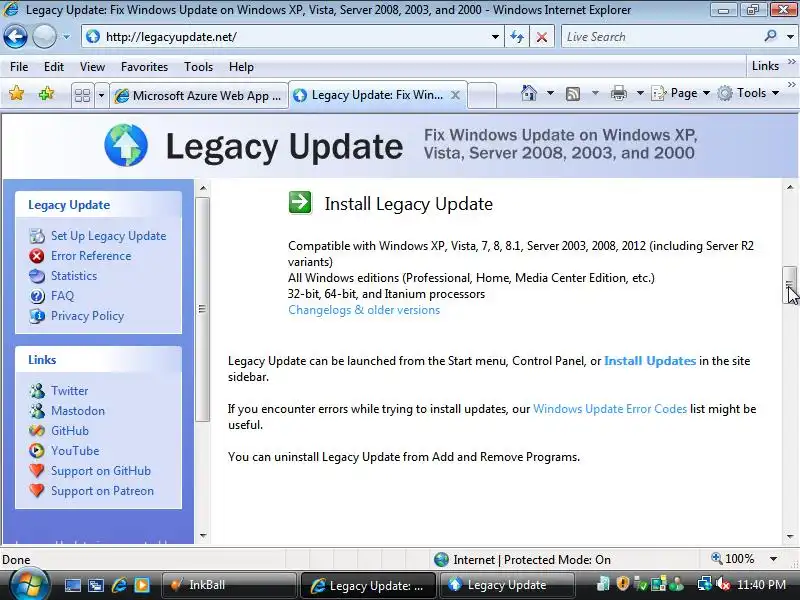Open the search provider dropdown arrow

coord(790,37)
